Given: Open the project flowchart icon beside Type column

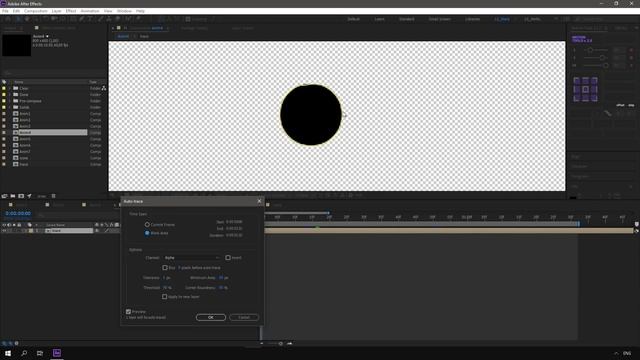Looking at the screenshot, I should pyautogui.click(x=104, y=88).
